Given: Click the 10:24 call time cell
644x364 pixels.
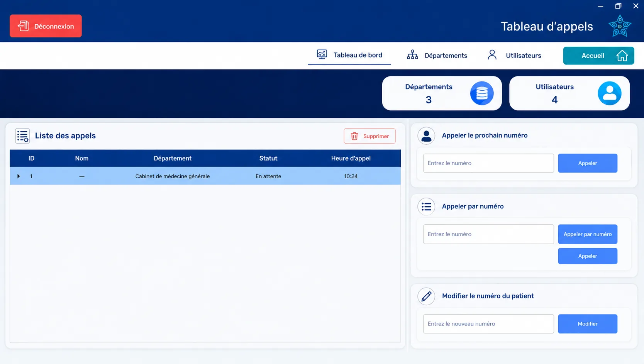Looking at the screenshot, I should coord(351,176).
